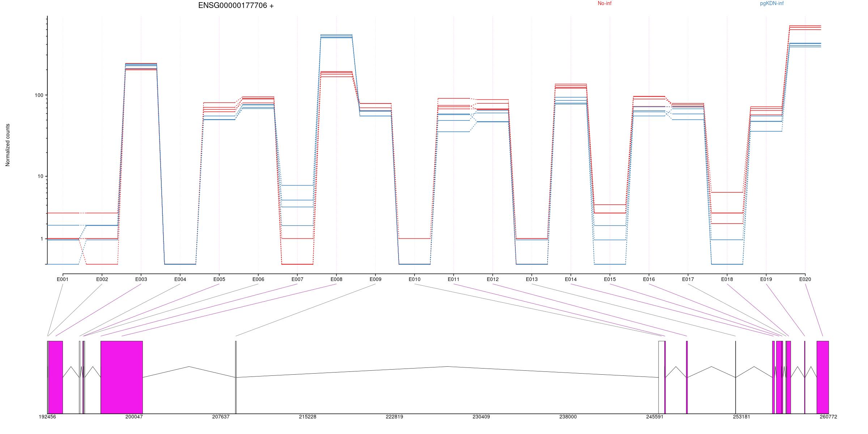Click y-axis tick label 100
The width and height of the screenshot is (868, 434).
pos(39,95)
